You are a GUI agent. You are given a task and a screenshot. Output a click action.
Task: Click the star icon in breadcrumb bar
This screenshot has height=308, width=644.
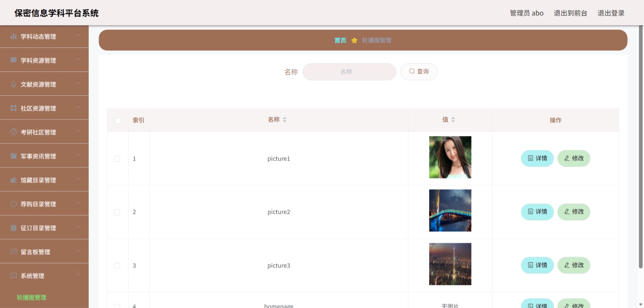point(354,40)
